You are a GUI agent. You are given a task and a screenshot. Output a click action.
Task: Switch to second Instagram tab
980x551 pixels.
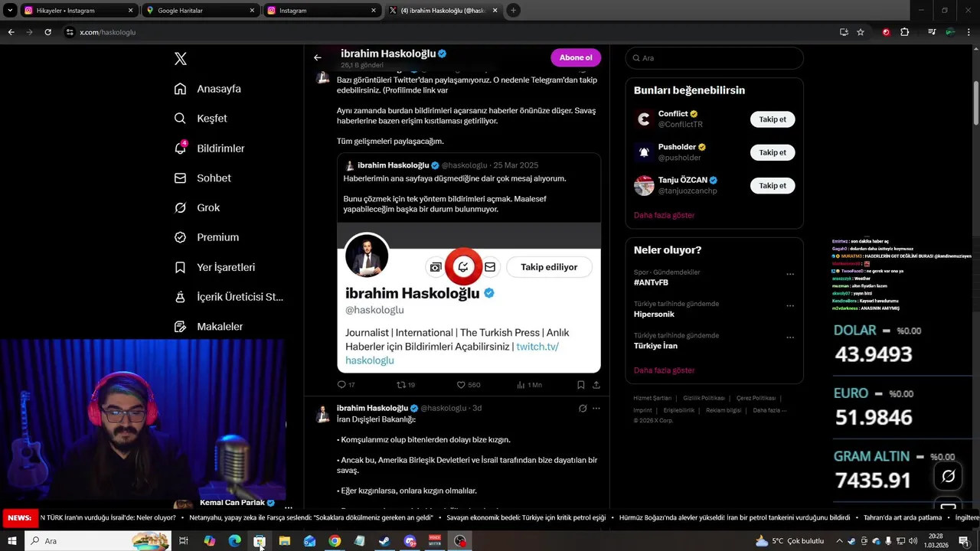(322, 11)
